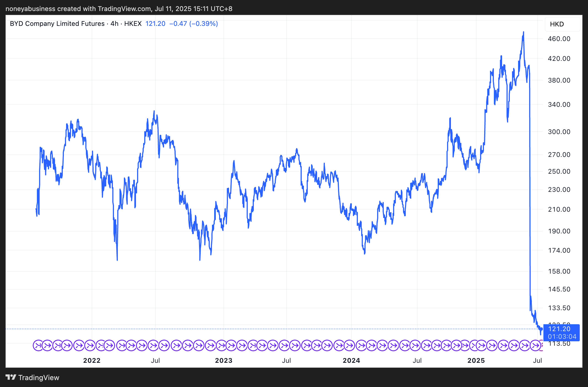Screen dimensions: 588x387
Task: Click the 113.50 price axis label
Action: 559,344
